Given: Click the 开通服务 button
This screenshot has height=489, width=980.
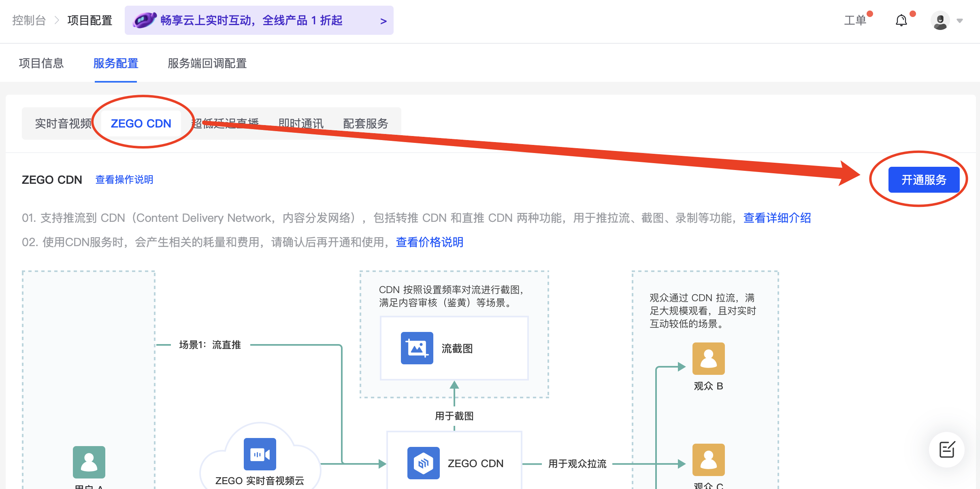Looking at the screenshot, I should (924, 180).
